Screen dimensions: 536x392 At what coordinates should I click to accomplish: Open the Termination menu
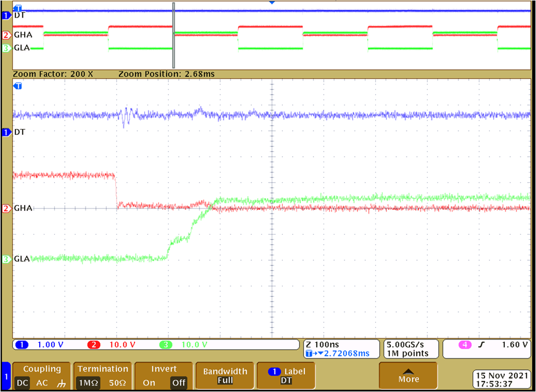click(102, 369)
